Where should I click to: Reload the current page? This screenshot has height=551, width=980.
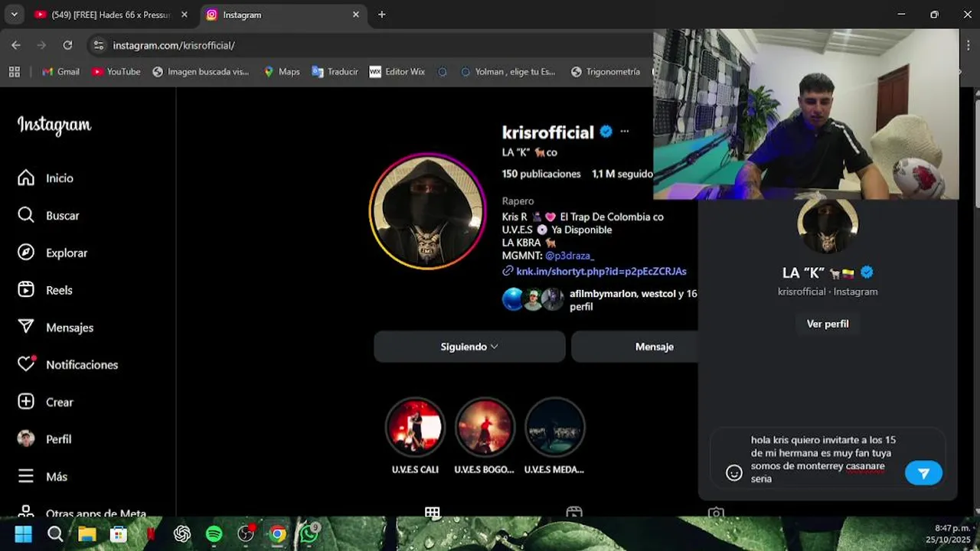point(67,45)
